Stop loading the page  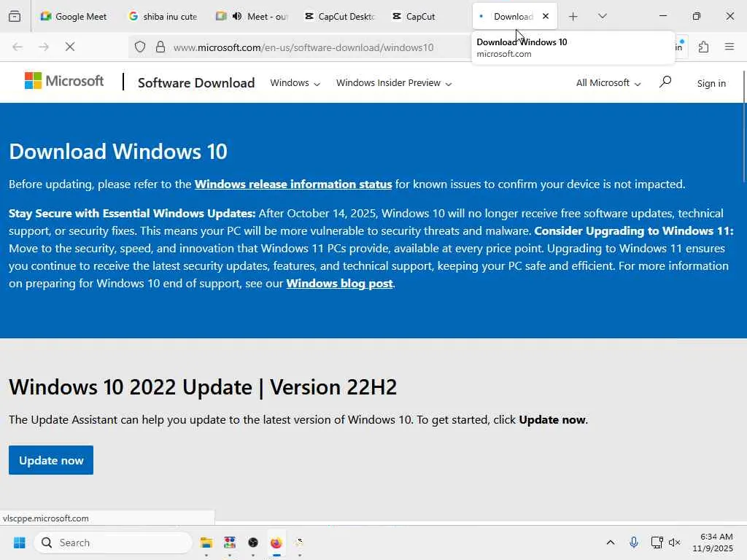pos(70,47)
